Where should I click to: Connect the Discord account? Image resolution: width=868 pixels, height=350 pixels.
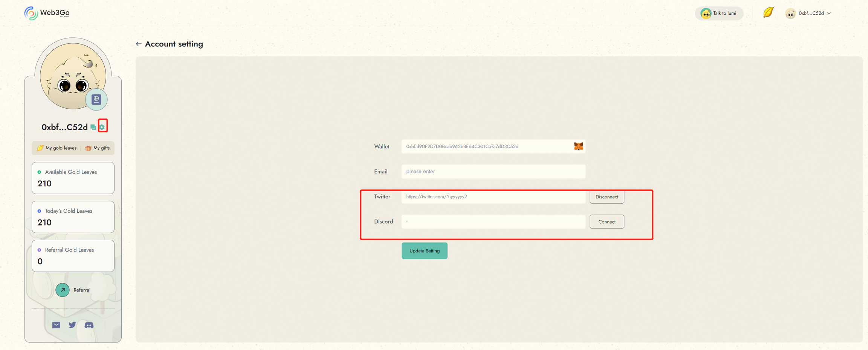coord(607,222)
